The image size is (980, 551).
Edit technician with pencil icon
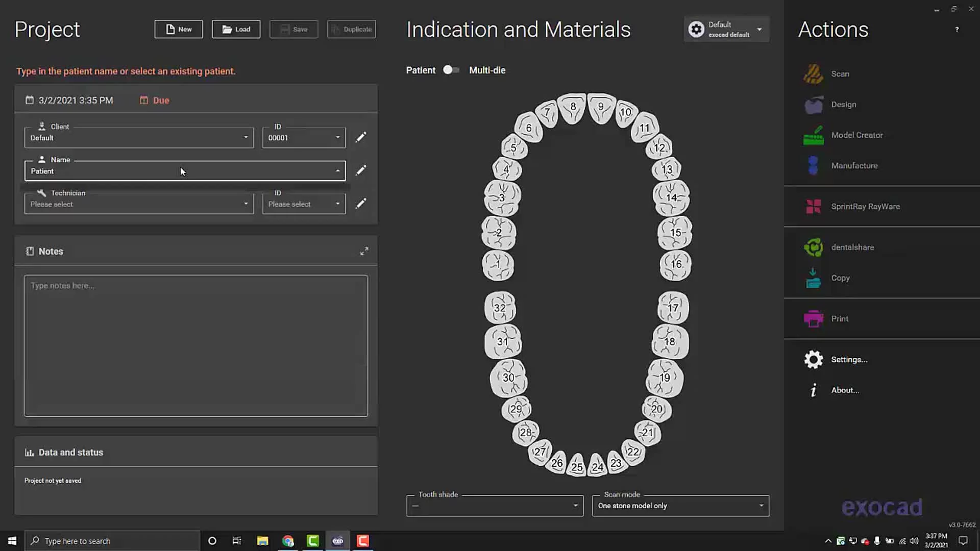pyautogui.click(x=361, y=204)
